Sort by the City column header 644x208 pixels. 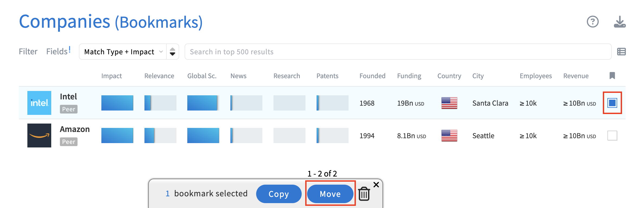click(478, 76)
